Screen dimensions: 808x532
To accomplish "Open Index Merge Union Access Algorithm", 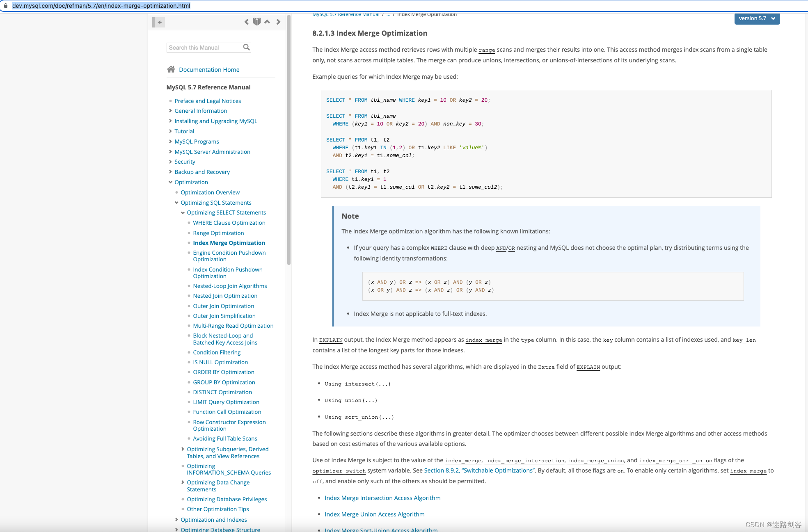I will click(375, 514).
